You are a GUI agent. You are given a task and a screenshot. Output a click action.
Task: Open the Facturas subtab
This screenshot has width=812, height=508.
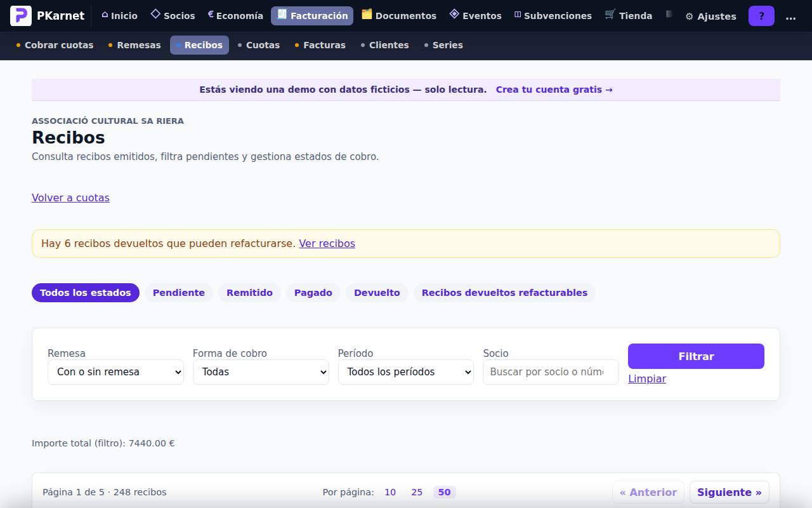click(320, 45)
